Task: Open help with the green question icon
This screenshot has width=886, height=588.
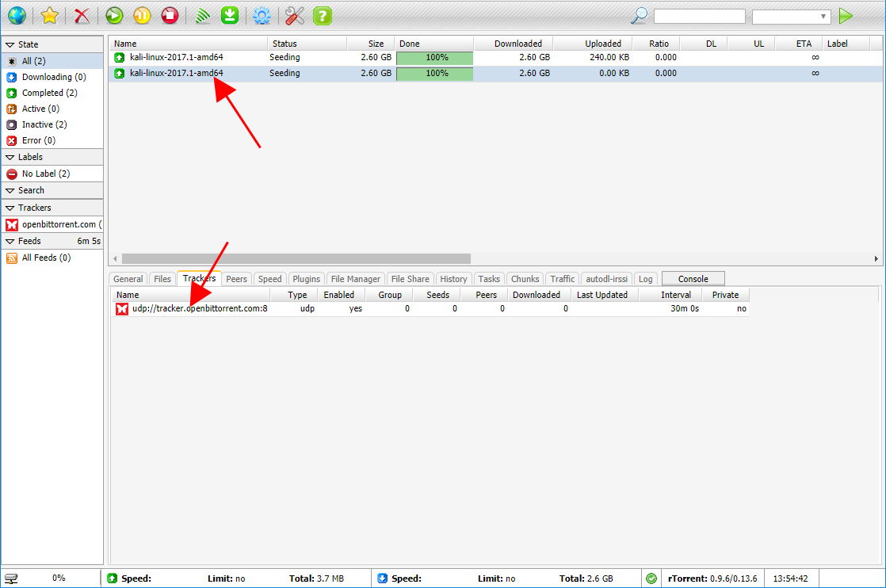Action: tap(322, 15)
